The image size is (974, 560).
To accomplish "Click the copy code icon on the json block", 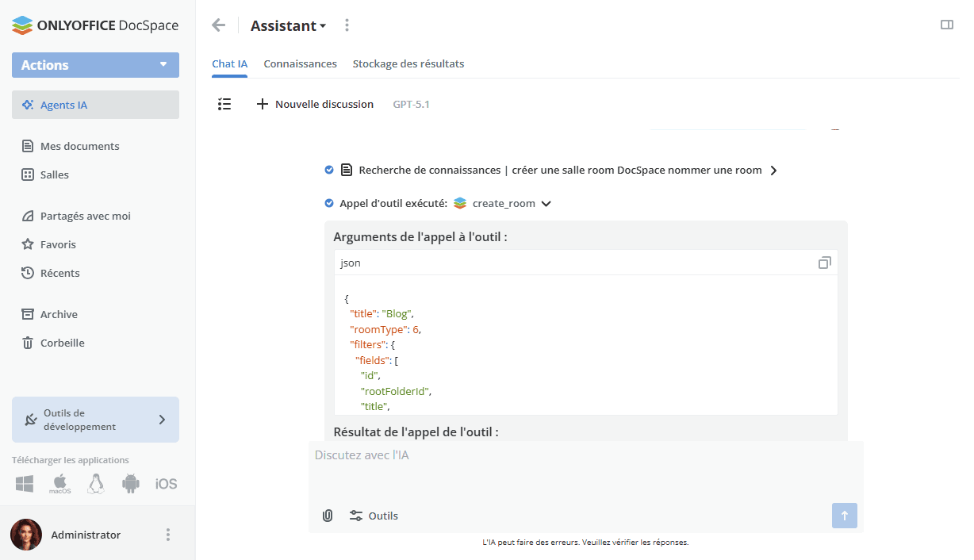I will coord(825,263).
